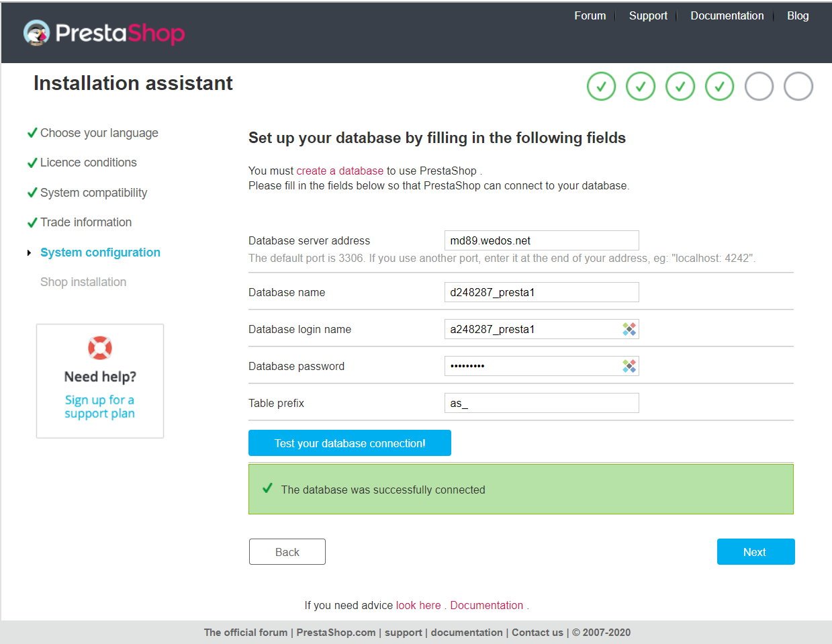Open the create a database link
The height and width of the screenshot is (644, 832).
click(340, 171)
